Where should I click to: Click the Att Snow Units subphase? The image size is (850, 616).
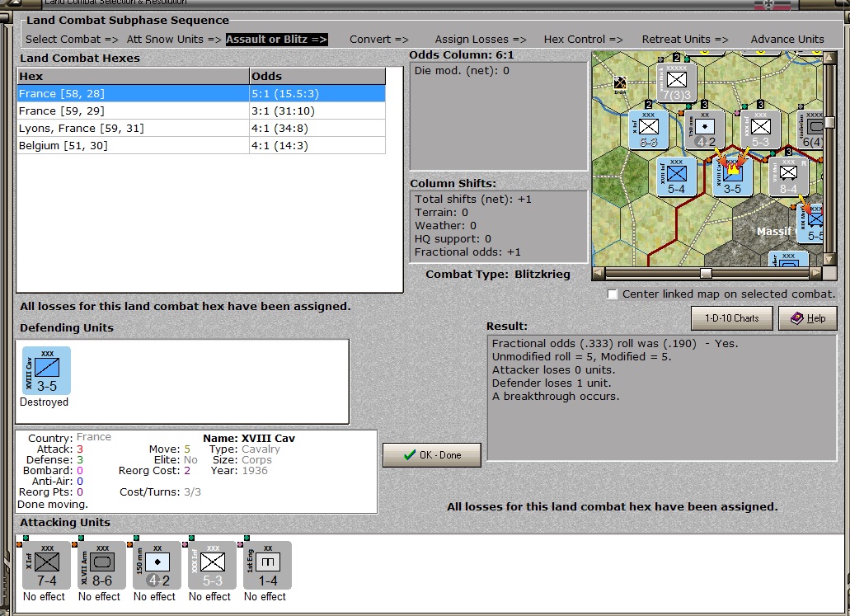point(174,39)
